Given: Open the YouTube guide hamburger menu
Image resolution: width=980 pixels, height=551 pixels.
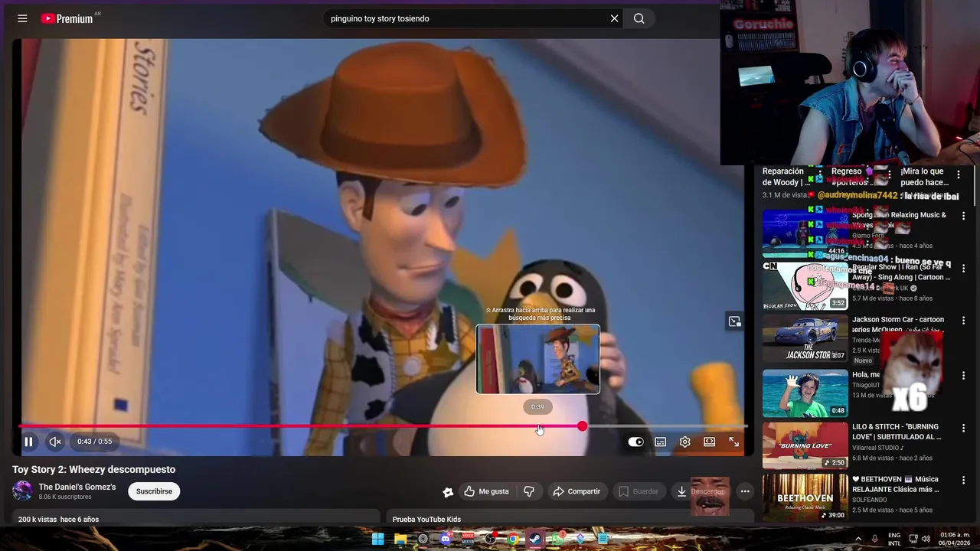Looking at the screenshot, I should 22,18.
